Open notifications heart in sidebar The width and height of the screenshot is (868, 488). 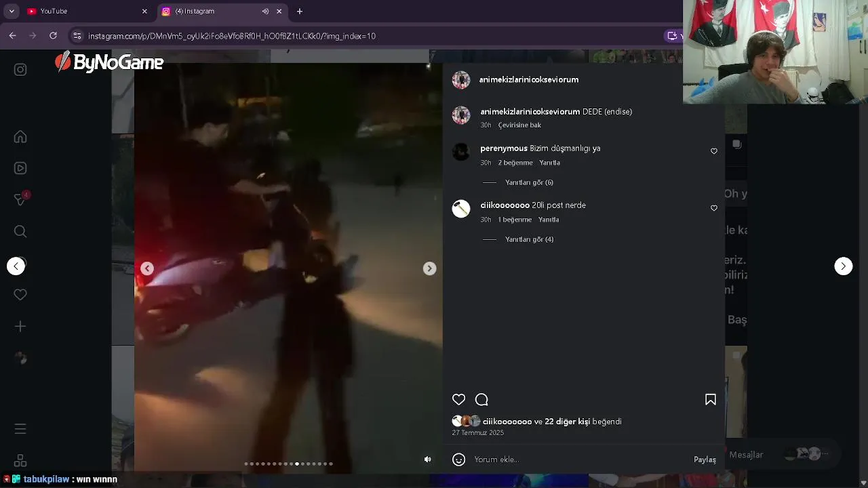pos(20,295)
